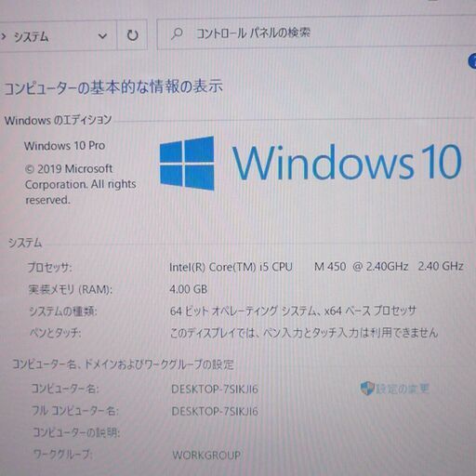Select the 64 ビット オペレーティング システム value
The width and height of the screenshot is (476, 476).
(x=293, y=311)
